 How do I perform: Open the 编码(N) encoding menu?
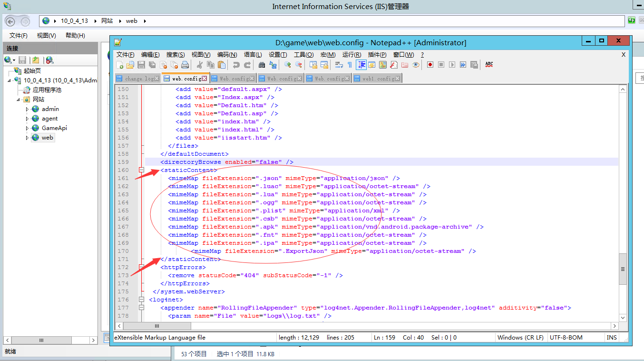point(227,55)
